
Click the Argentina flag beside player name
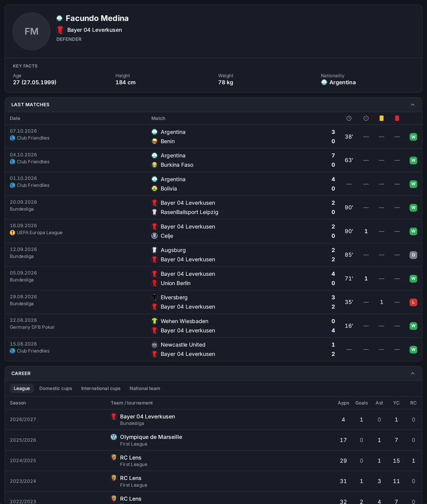[x=59, y=18]
